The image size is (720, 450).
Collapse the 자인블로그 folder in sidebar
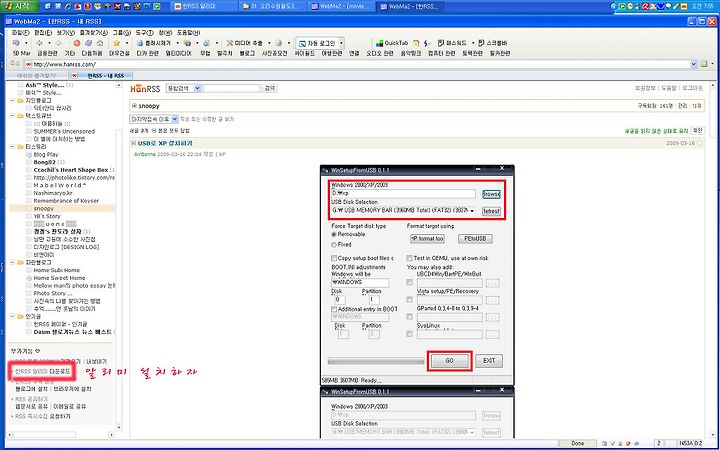(x=12, y=100)
